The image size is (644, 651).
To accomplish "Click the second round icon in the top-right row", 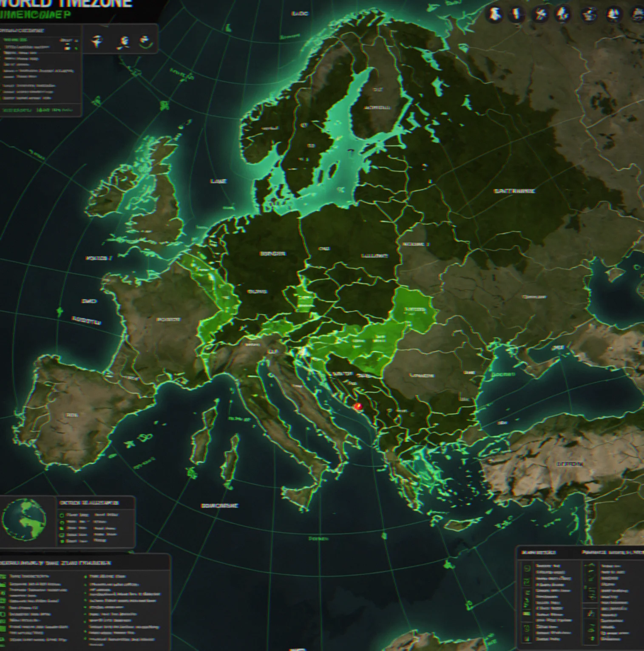I will (516, 14).
